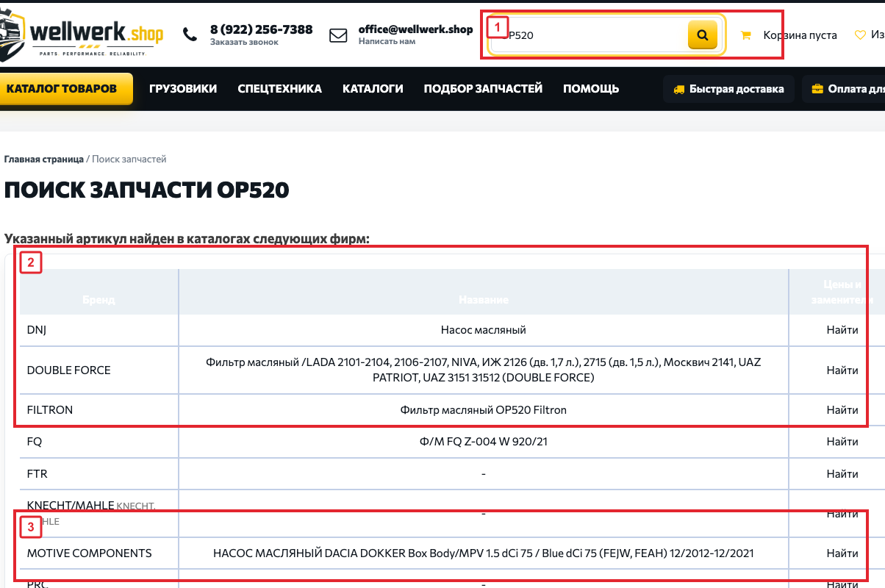Click the favorites heart icon
The image size is (885, 588).
pos(860,35)
